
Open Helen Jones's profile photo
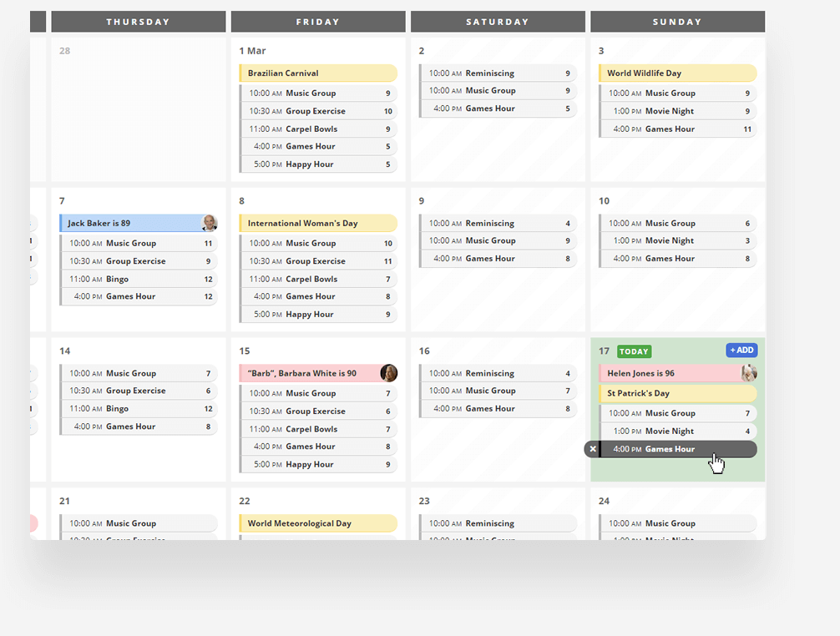pyautogui.click(x=749, y=373)
